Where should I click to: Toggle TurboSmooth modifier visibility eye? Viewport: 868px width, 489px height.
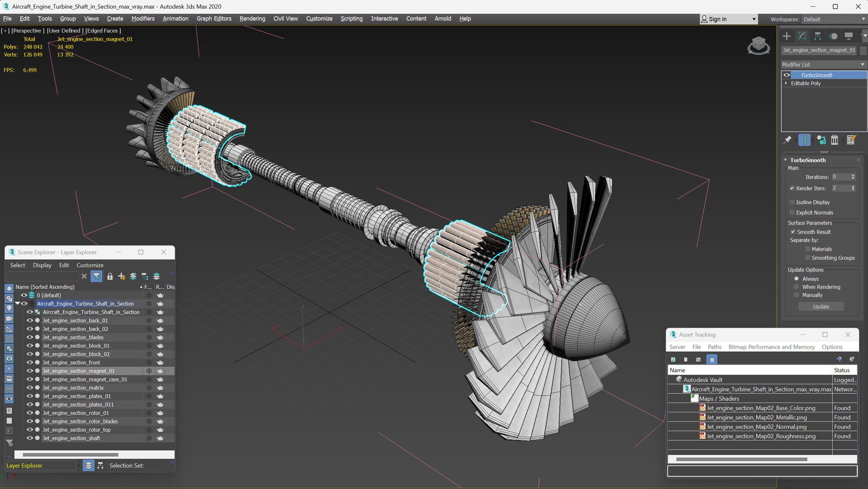pyautogui.click(x=787, y=75)
